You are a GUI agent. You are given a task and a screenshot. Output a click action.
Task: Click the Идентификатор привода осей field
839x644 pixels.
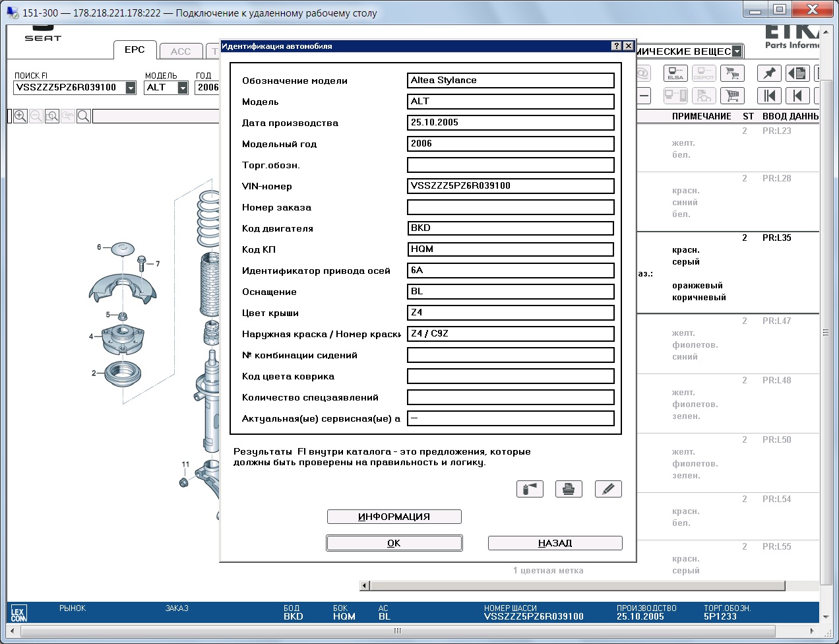tap(511, 271)
